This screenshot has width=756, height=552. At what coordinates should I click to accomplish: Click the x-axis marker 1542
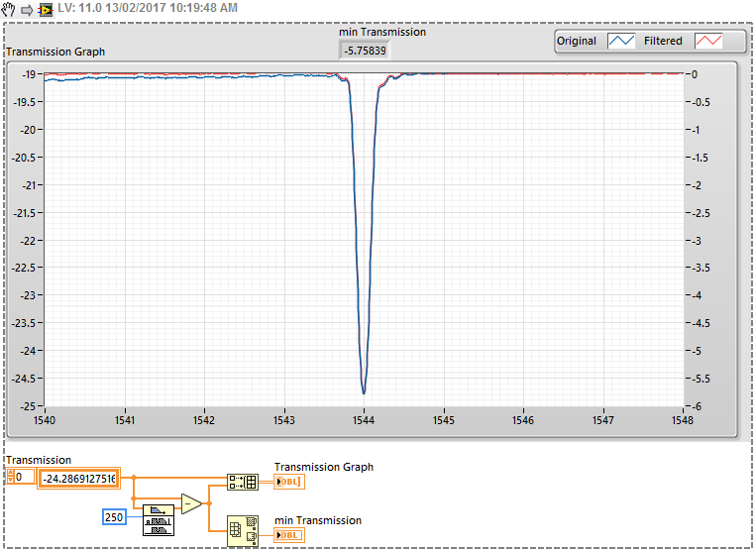[204, 420]
